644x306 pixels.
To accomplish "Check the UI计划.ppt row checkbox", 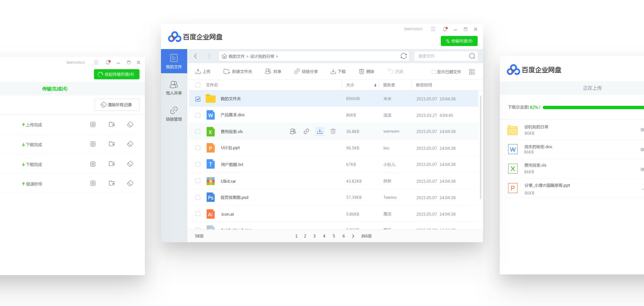I will coord(198,148).
